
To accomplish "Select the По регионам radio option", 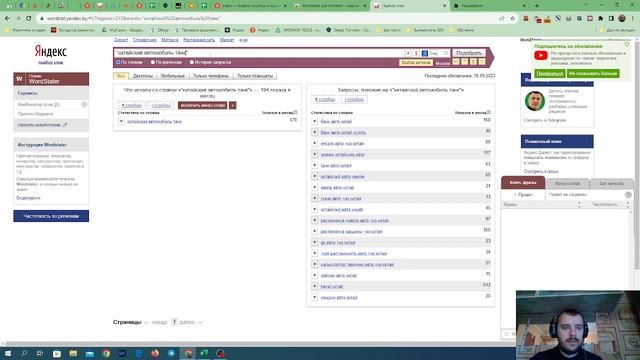I will click(x=153, y=62).
